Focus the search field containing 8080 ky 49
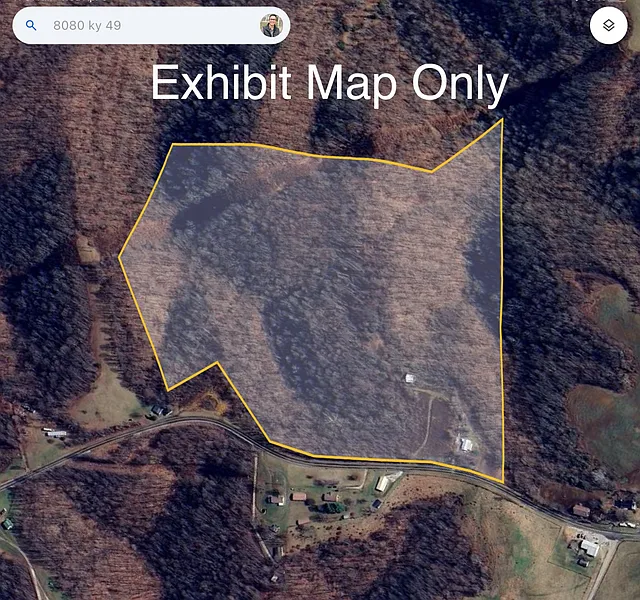The width and height of the screenshot is (640, 600). (151, 25)
